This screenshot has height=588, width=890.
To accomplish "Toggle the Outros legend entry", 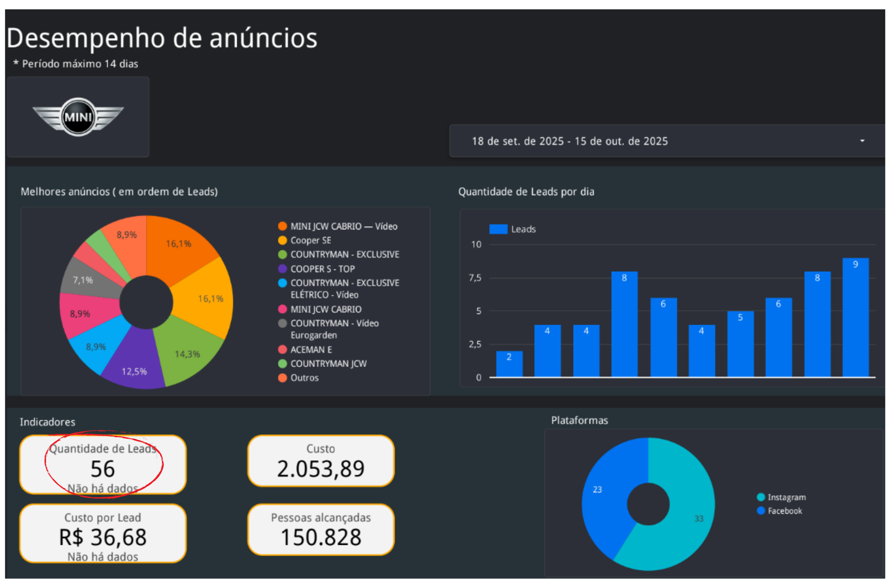I will (x=304, y=378).
